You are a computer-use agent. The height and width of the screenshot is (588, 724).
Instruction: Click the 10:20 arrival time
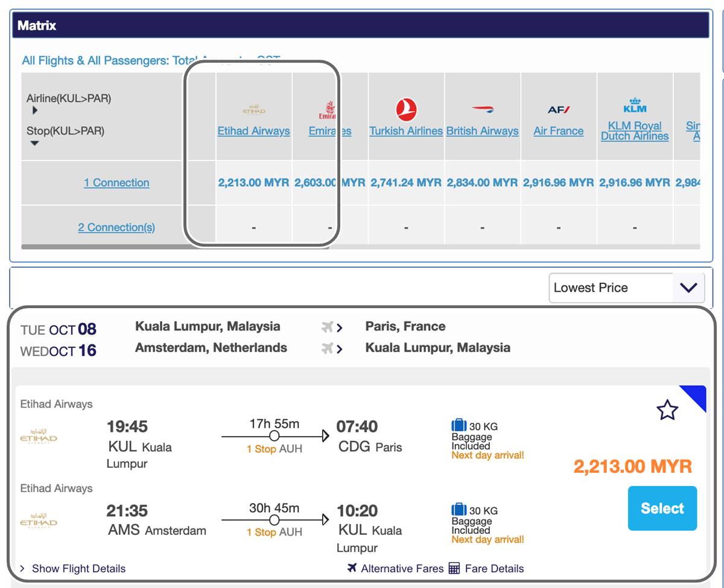(x=357, y=511)
